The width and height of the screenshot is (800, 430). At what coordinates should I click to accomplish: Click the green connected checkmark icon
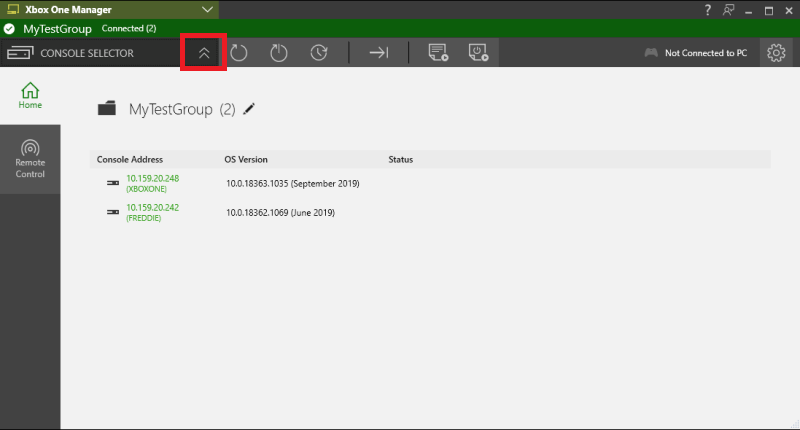point(9,29)
